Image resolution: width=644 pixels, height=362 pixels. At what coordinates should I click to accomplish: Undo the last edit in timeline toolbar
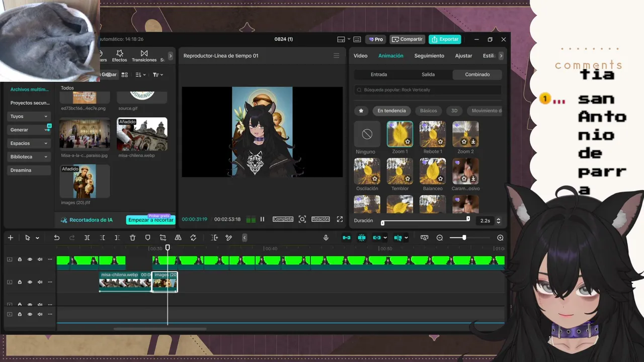(57, 238)
